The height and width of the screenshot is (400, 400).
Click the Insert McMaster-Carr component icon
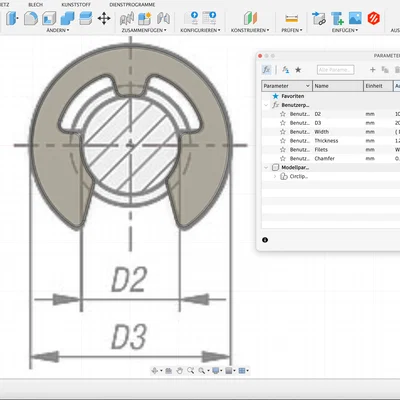(x=337, y=18)
